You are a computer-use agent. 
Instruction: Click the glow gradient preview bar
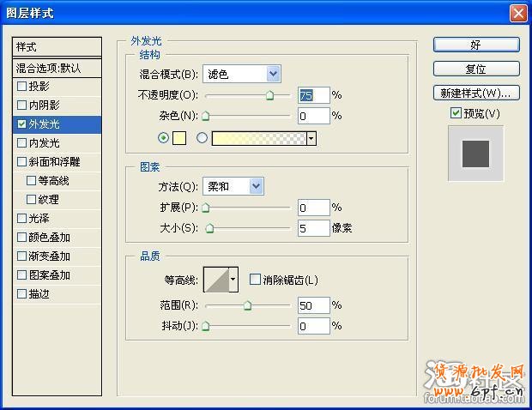pos(258,137)
